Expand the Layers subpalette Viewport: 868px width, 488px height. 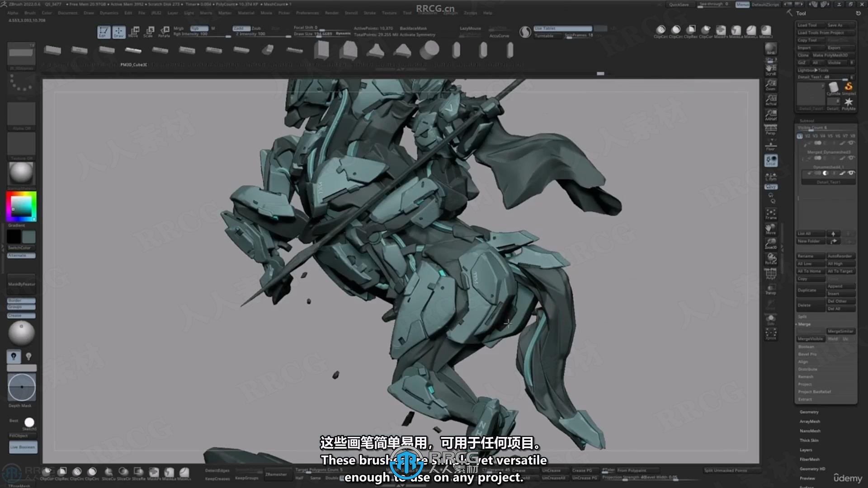pyautogui.click(x=806, y=450)
